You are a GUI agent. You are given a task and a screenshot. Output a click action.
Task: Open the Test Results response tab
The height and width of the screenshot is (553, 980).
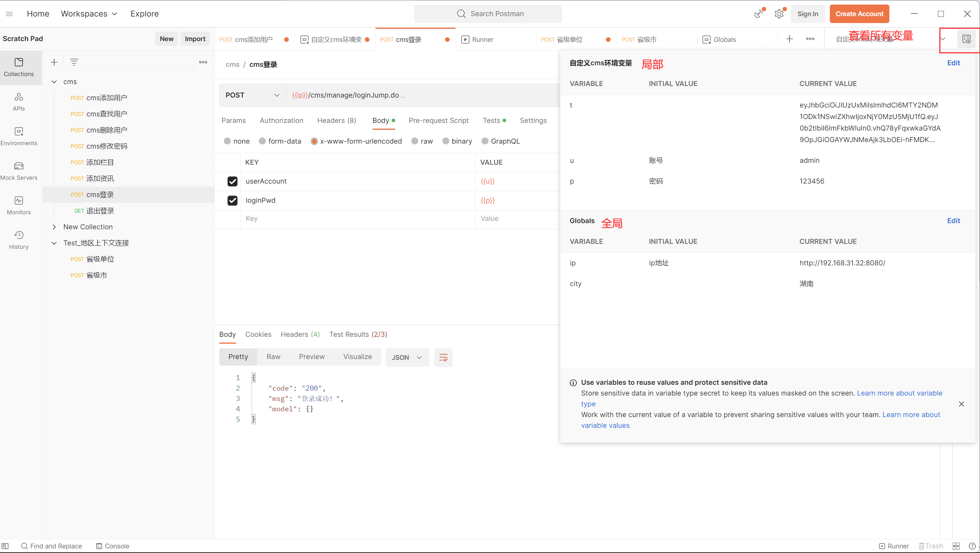pos(358,334)
